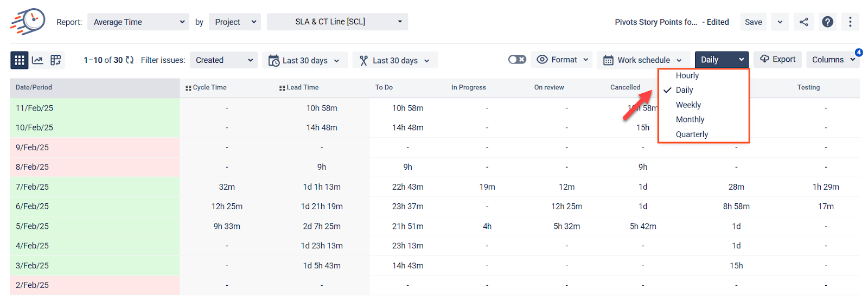Click the 5h 42m Cancelled value
Screen dimensions: 868x302
[x=643, y=226]
